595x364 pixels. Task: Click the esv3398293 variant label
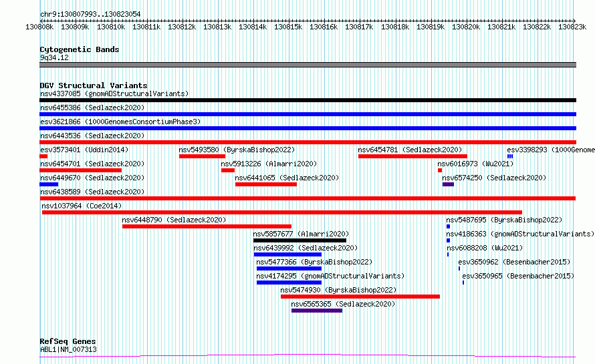tap(551, 150)
